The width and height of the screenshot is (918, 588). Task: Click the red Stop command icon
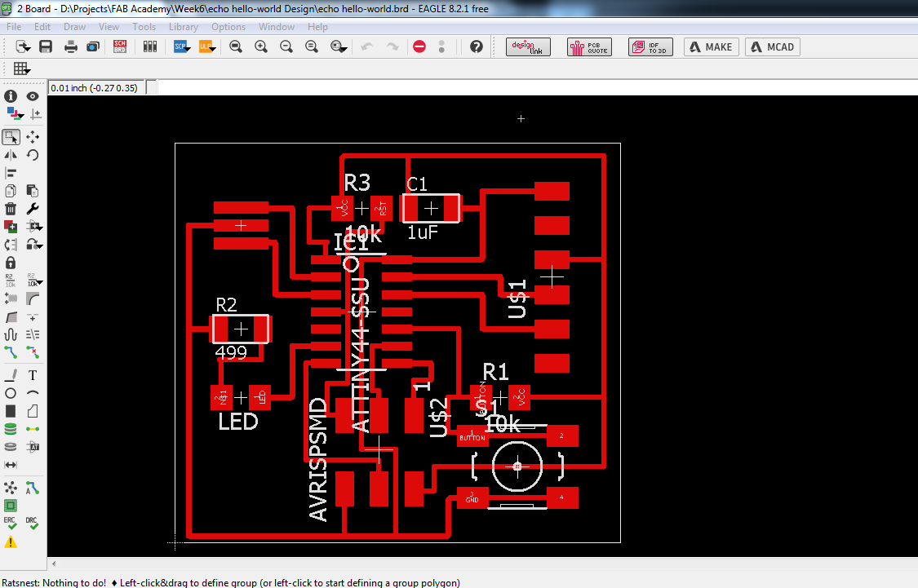tap(419, 46)
